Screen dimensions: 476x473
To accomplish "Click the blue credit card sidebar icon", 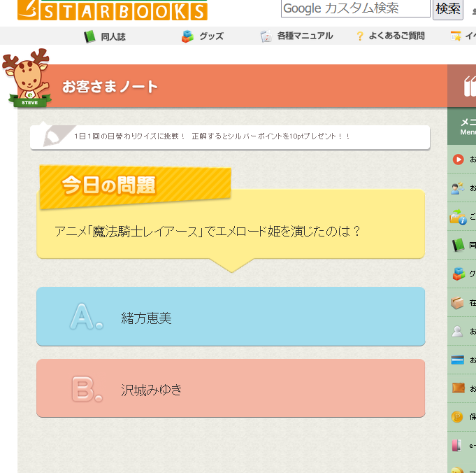I will tap(458, 360).
